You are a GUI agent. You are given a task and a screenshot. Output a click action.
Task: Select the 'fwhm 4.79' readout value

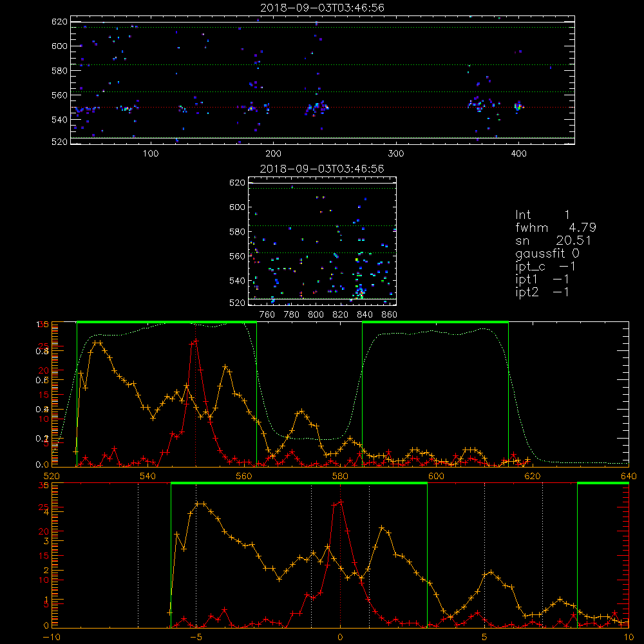pos(556,227)
